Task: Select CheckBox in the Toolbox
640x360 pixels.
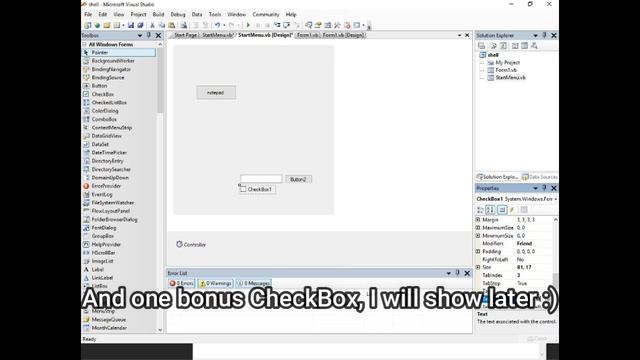Action: point(102,94)
